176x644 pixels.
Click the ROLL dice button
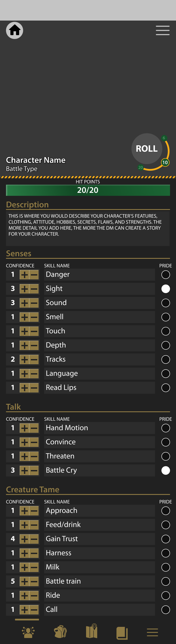pos(147,148)
